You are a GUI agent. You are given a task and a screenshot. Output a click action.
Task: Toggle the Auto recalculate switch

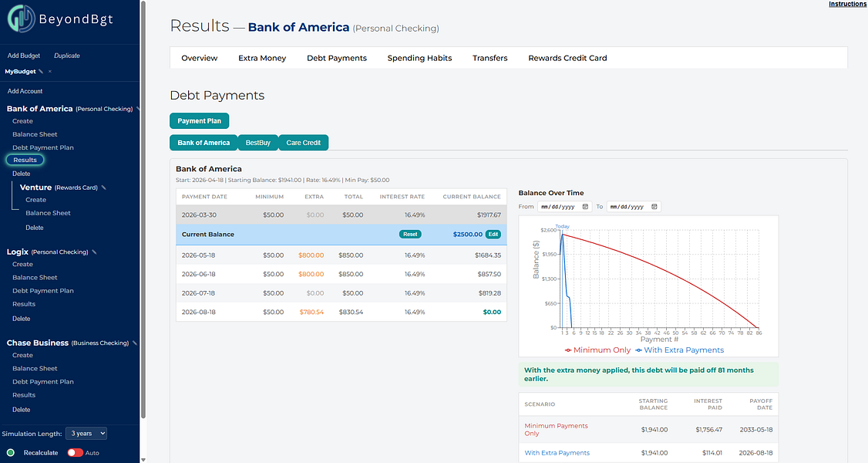coord(75,452)
